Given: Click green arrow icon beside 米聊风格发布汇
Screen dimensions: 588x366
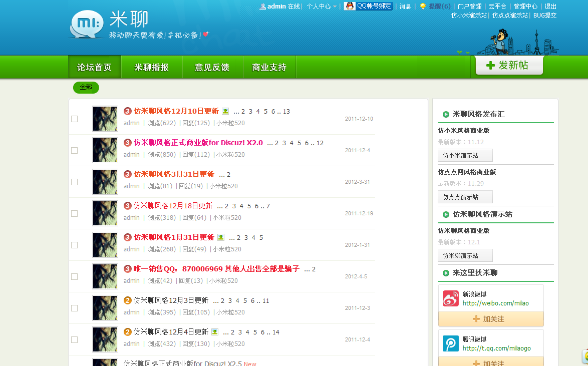Looking at the screenshot, I should coord(446,114).
